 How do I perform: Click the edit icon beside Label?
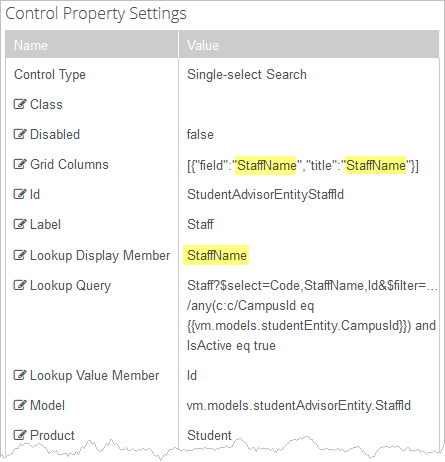point(20,224)
